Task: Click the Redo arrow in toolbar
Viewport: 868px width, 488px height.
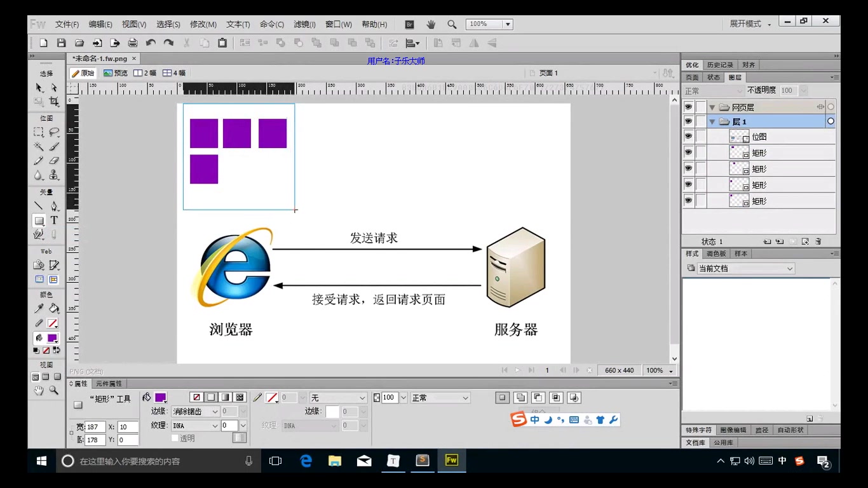Action: 168,43
